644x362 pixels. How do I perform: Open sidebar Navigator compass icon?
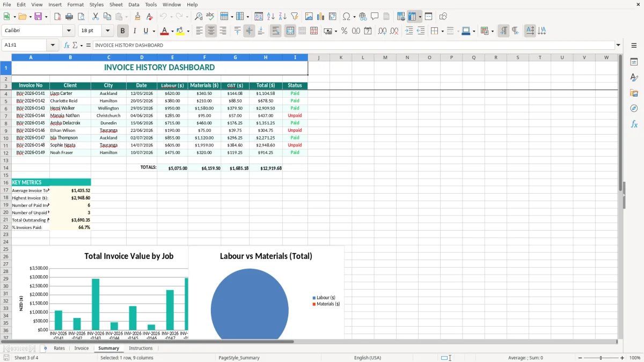634,108
